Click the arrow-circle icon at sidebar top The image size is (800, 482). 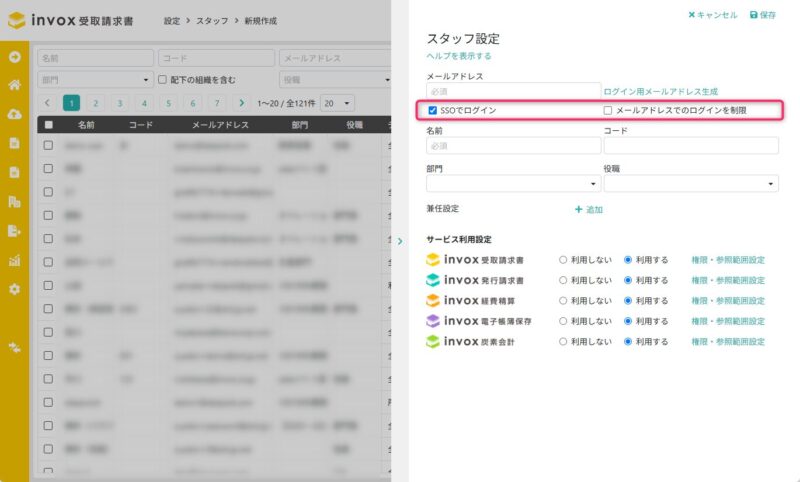tap(14, 57)
